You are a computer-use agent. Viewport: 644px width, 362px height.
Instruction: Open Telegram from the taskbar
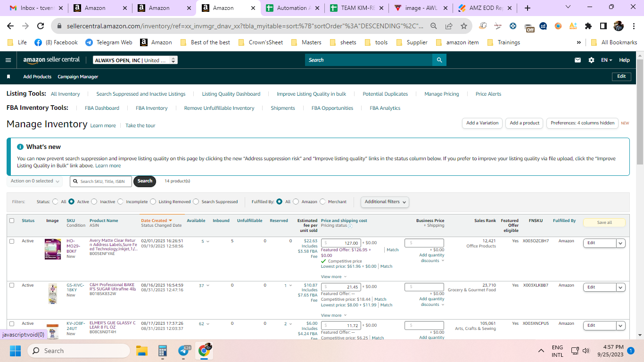pos(184,351)
